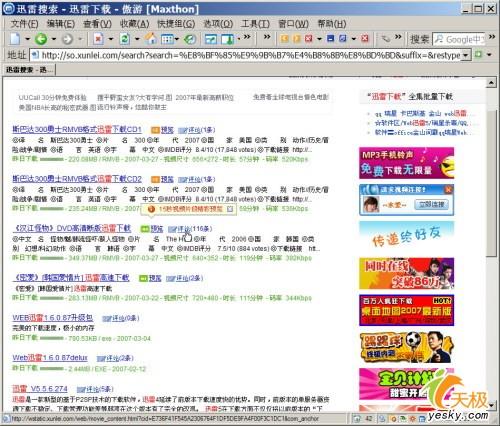Open the 快捷组(G) menu
Screen dimensions: 500x426
[176, 24]
